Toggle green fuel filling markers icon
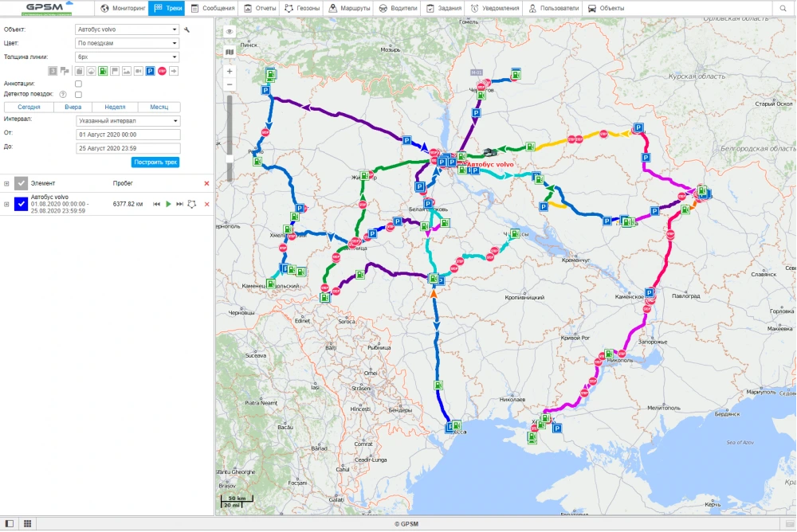This screenshot has height=532, width=797. coord(103,71)
